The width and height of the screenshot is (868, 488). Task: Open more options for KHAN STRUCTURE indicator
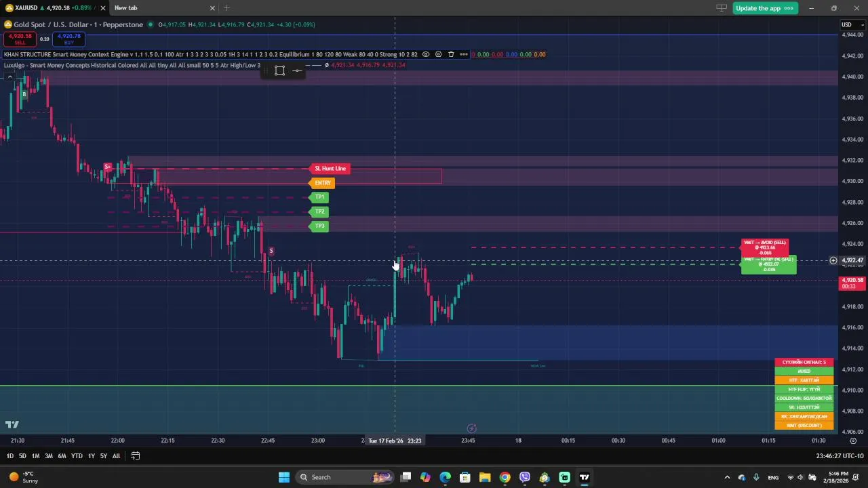coord(463,54)
